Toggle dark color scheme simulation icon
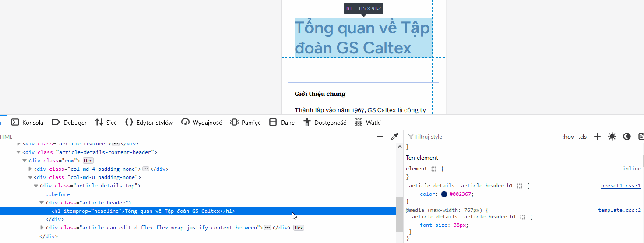 click(627, 137)
